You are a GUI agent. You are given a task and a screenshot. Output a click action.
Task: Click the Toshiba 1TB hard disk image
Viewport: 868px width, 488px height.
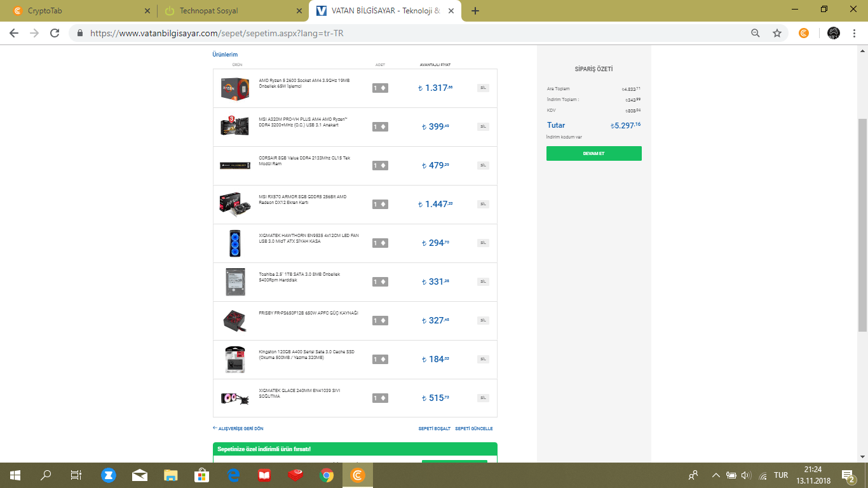pos(234,281)
